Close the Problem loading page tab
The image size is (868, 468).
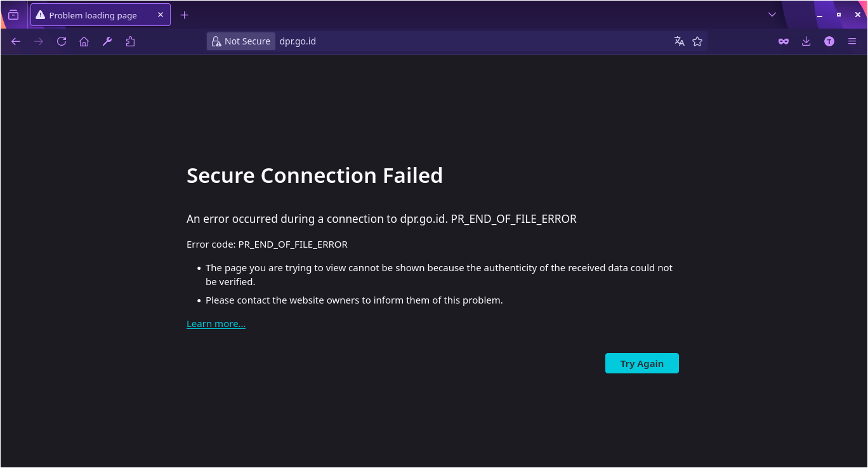(161, 15)
